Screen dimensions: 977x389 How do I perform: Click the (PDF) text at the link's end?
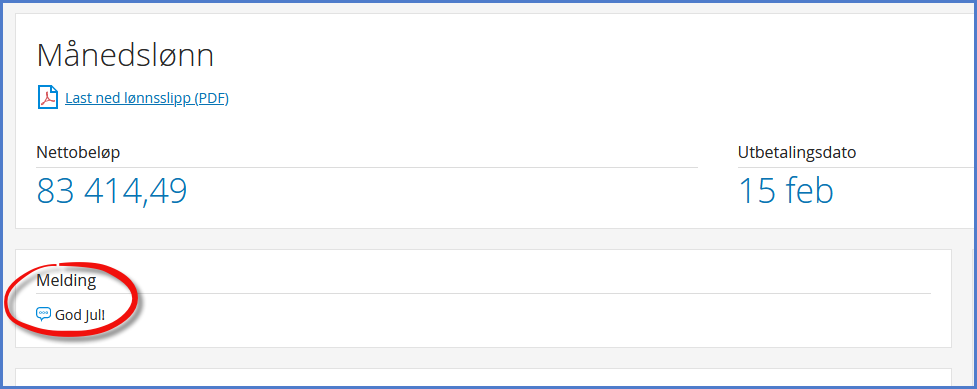click(212, 98)
